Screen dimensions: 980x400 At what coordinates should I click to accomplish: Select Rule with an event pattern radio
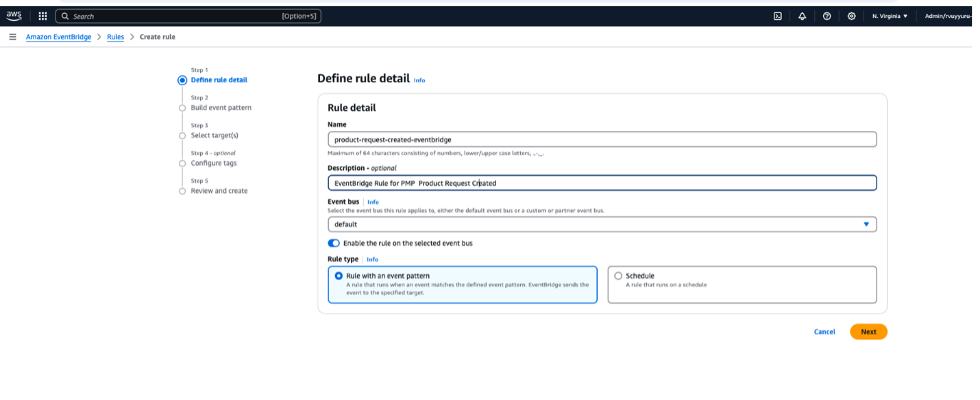(339, 276)
